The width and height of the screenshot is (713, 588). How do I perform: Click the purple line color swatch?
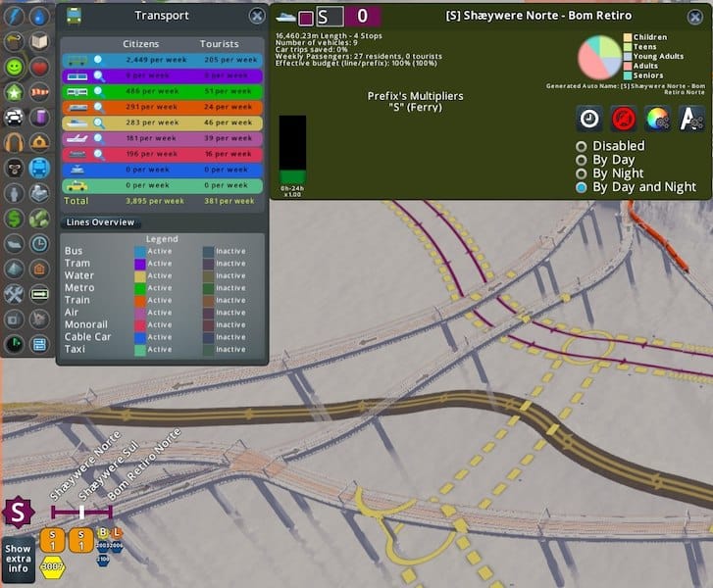click(x=306, y=17)
